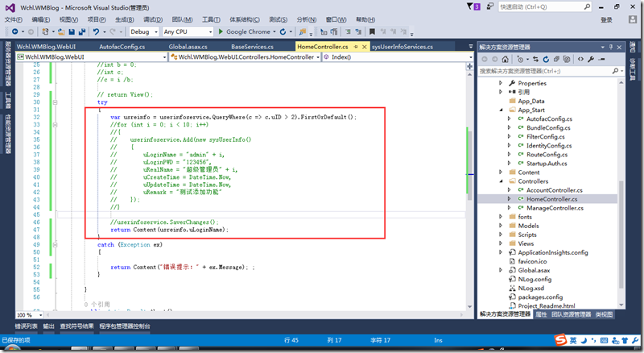Open Properties via the wrench icon
The height and width of the screenshot is (353, 644).
(591, 60)
